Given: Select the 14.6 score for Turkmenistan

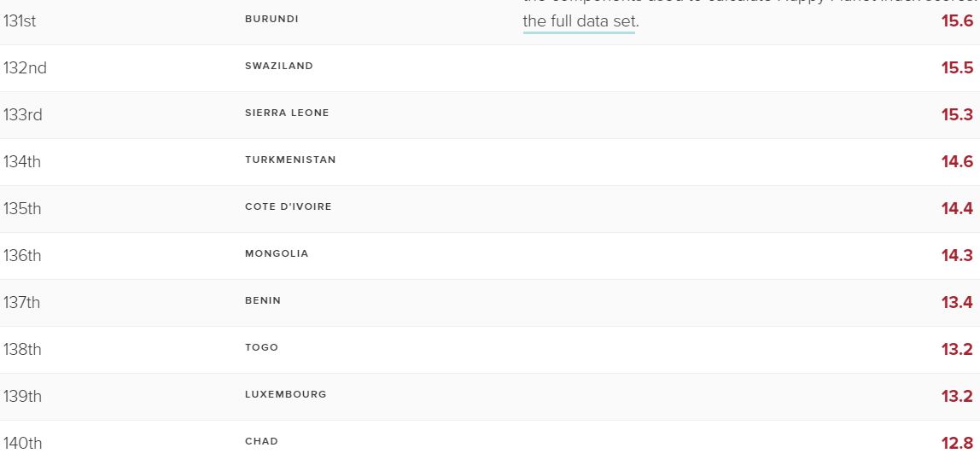Looking at the screenshot, I should click(x=957, y=162).
